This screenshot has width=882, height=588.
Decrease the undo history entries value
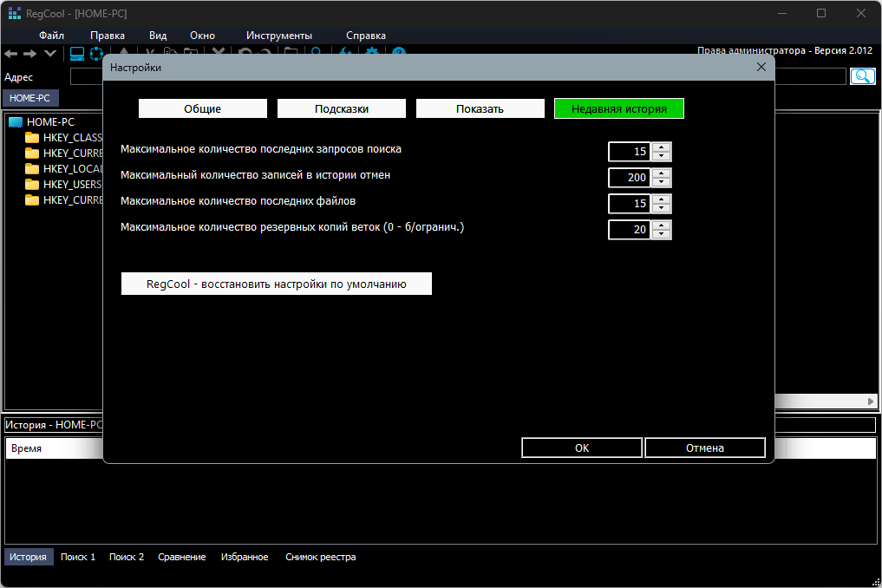click(x=662, y=182)
